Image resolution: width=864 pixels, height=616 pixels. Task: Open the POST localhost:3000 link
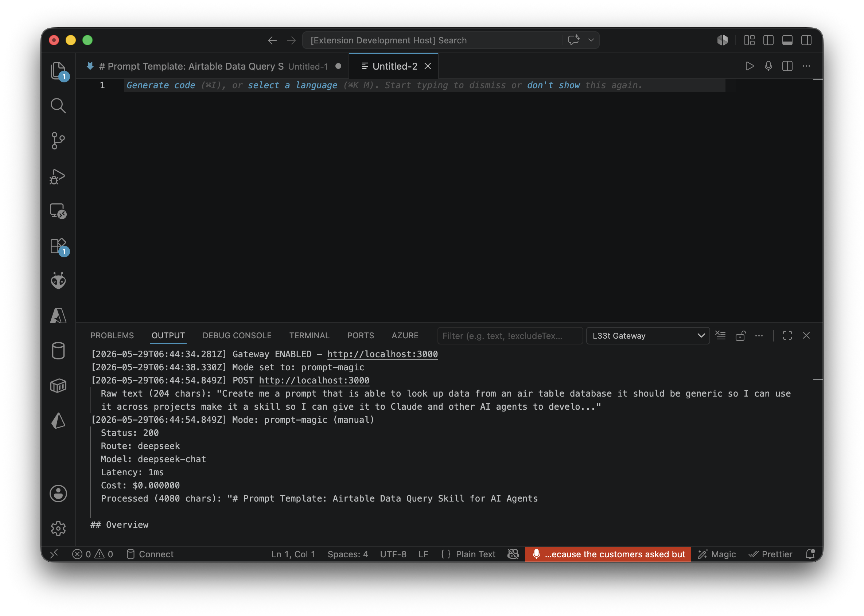314,381
